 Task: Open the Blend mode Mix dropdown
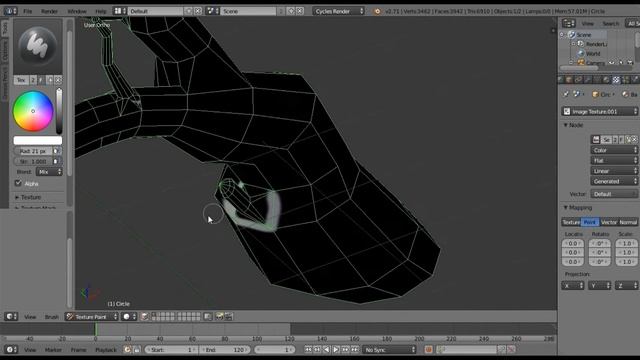pyautogui.click(x=49, y=172)
